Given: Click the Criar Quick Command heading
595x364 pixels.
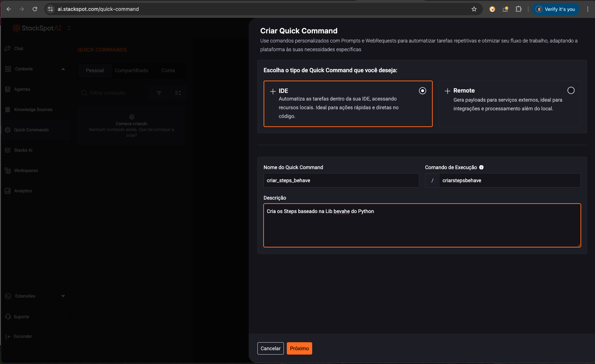Looking at the screenshot, I should pyautogui.click(x=299, y=31).
